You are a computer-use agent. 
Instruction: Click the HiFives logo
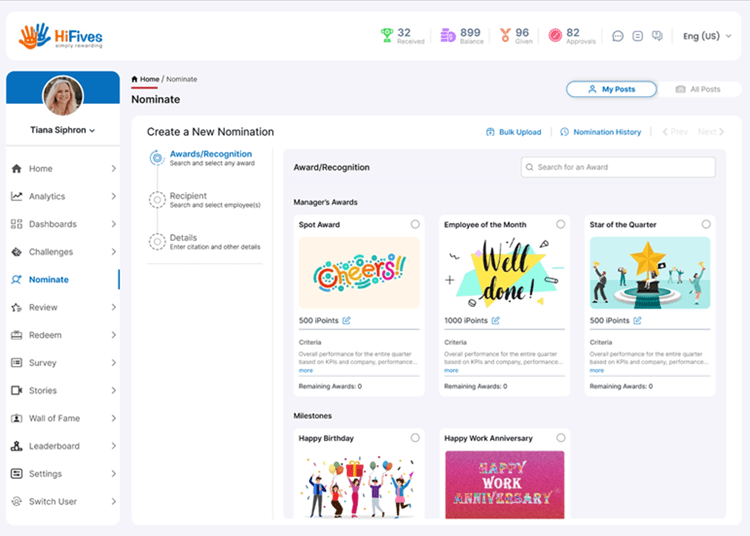[x=61, y=36]
